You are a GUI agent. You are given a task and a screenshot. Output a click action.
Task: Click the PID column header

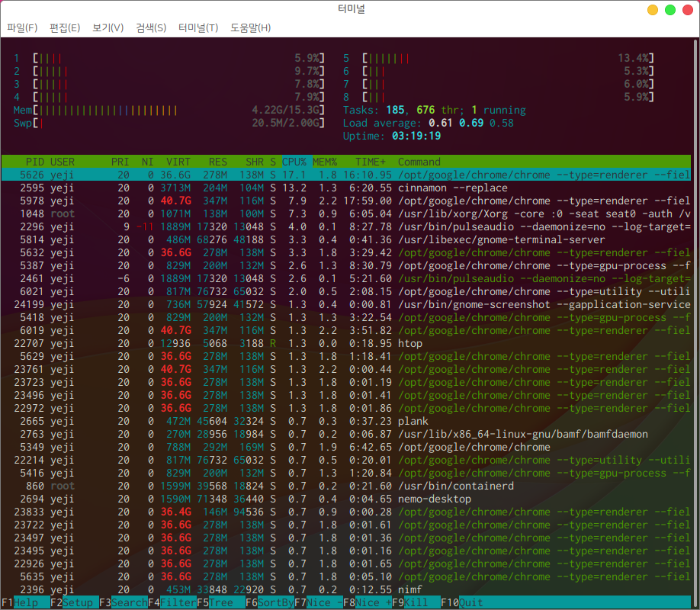coord(34,162)
